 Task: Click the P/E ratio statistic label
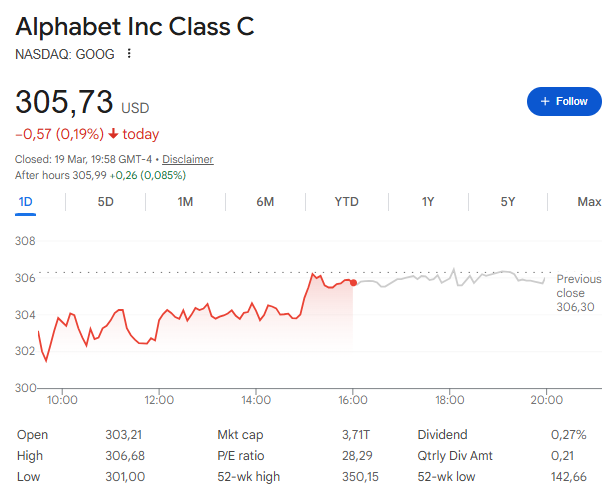[x=240, y=456]
